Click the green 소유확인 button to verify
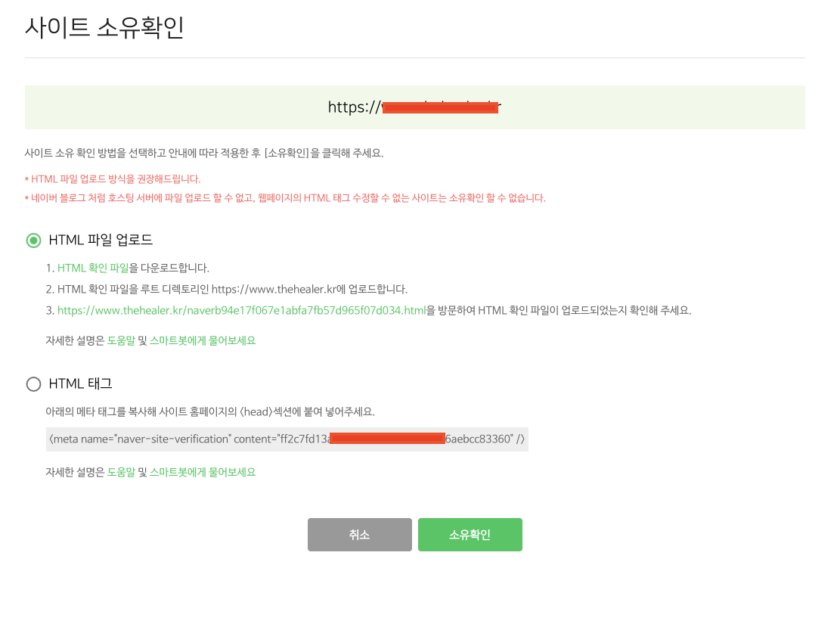 tap(470, 534)
